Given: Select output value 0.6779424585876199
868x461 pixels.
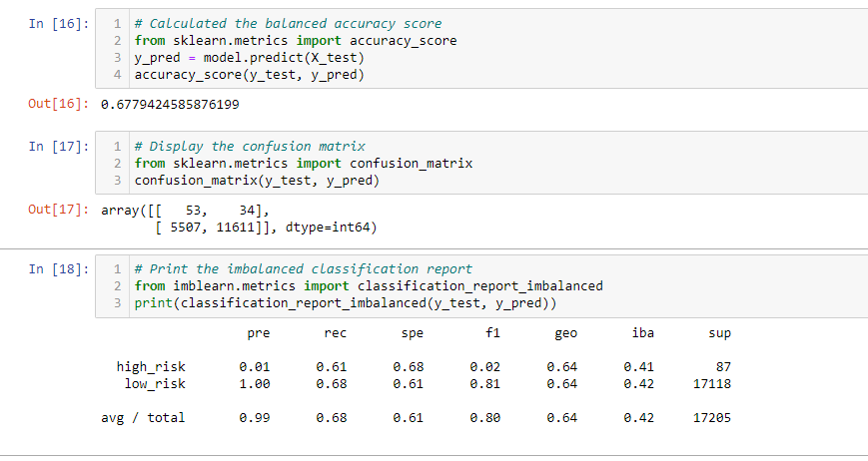Looking at the screenshot, I should click(170, 105).
